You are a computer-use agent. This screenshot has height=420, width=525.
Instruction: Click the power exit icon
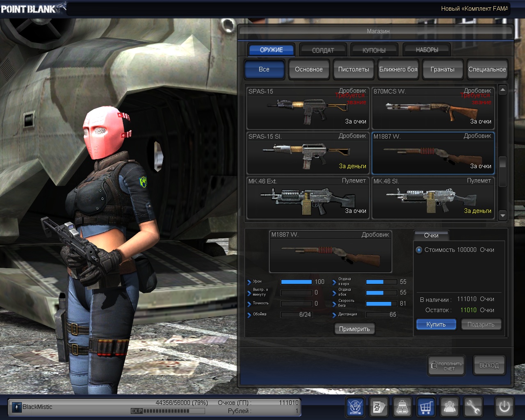click(504, 407)
